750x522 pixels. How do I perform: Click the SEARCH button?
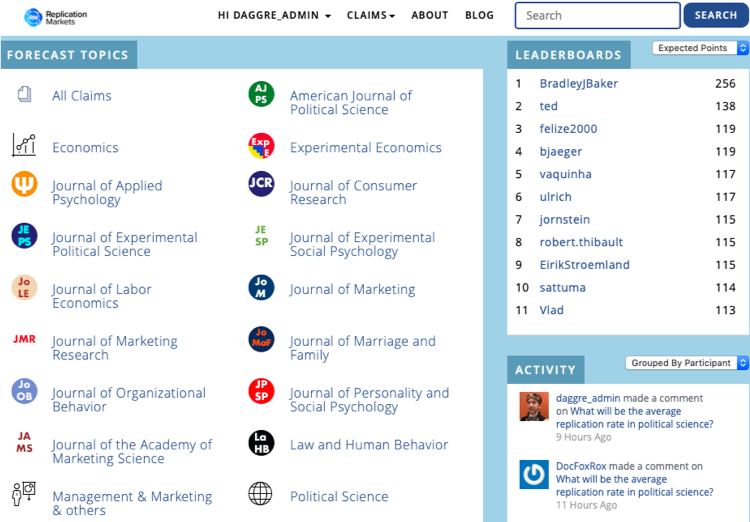716,15
